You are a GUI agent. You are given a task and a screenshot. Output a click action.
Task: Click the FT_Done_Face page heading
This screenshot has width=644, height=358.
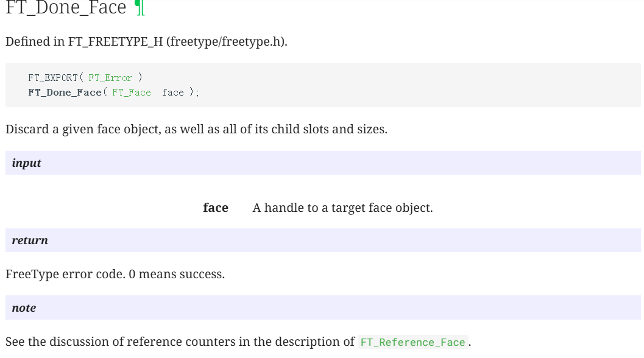pos(66,7)
